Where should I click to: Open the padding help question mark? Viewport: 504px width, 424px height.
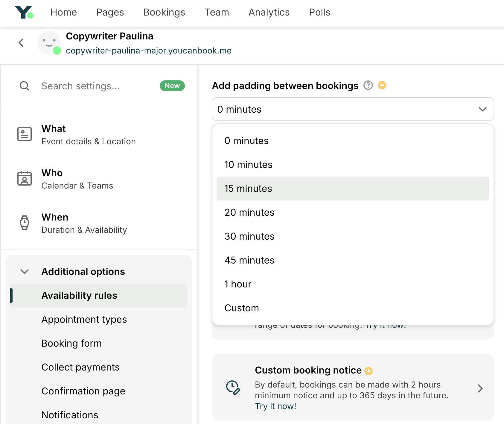(x=368, y=85)
